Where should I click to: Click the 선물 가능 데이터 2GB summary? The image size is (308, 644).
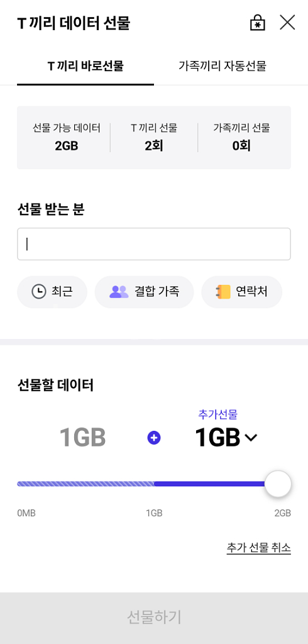click(x=67, y=137)
